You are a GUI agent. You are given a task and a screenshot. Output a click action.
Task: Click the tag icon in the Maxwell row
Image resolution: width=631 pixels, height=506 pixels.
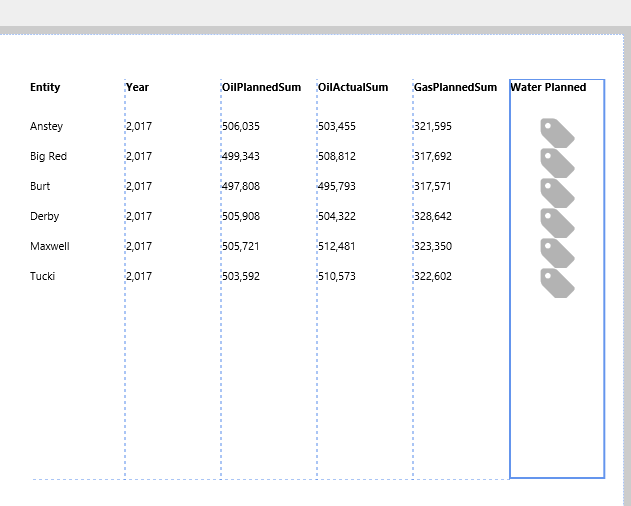[557, 252]
